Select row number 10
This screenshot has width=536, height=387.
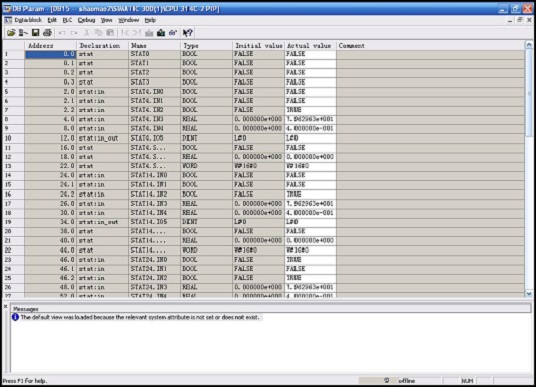[14, 138]
